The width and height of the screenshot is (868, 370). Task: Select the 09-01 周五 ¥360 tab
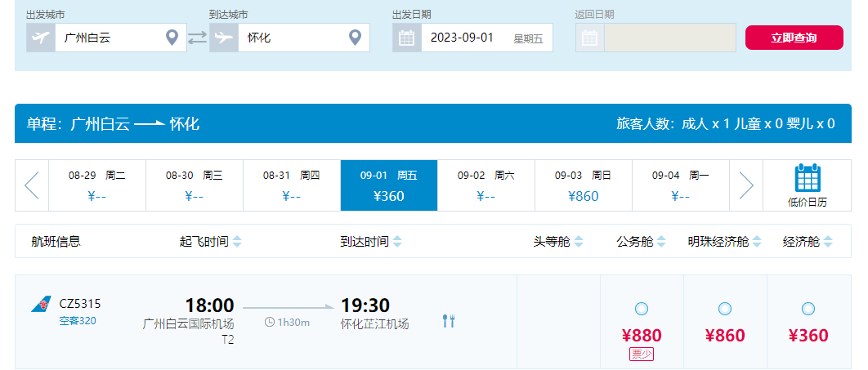[x=389, y=185]
